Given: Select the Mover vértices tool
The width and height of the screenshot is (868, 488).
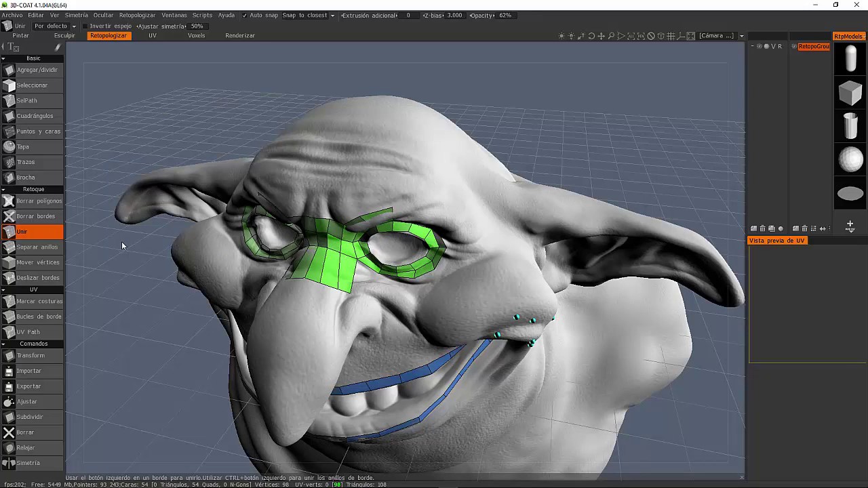Looking at the screenshot, I should 32,262.
